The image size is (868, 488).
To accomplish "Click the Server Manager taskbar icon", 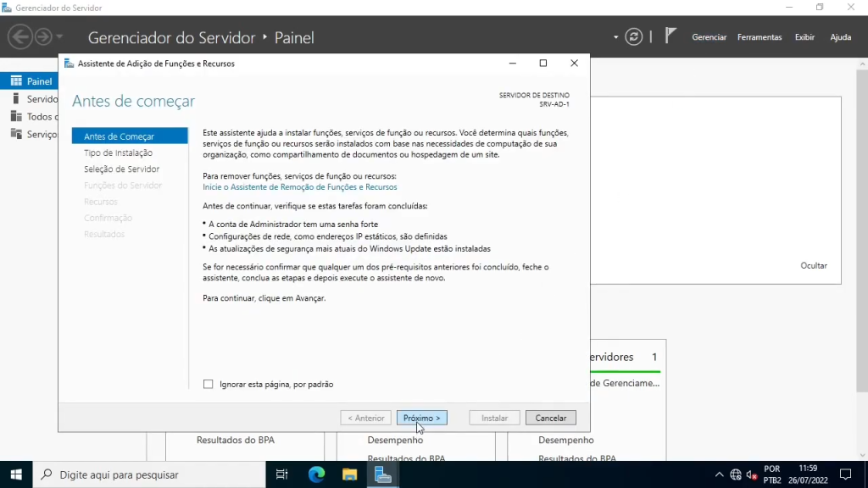I will (x=382, y=474).
